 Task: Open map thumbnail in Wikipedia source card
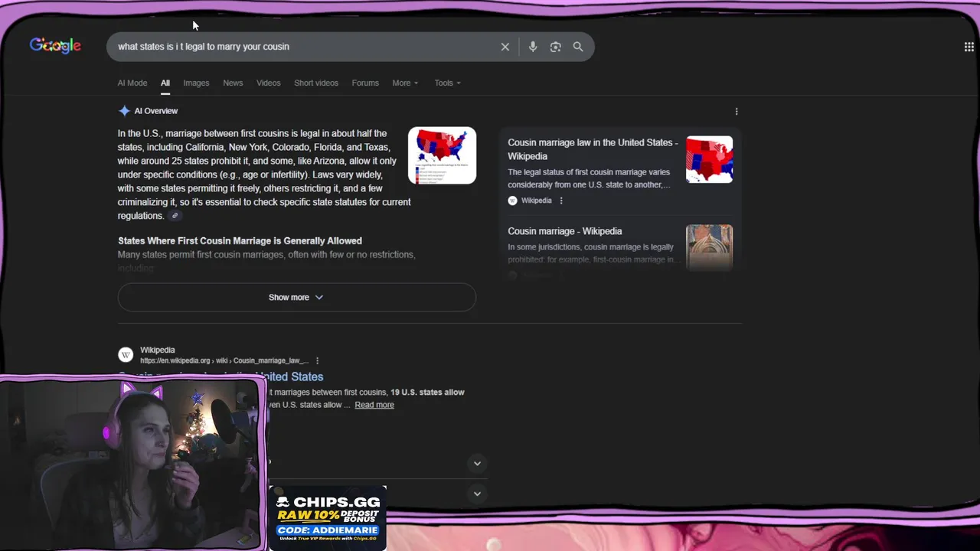pos(709,159)
